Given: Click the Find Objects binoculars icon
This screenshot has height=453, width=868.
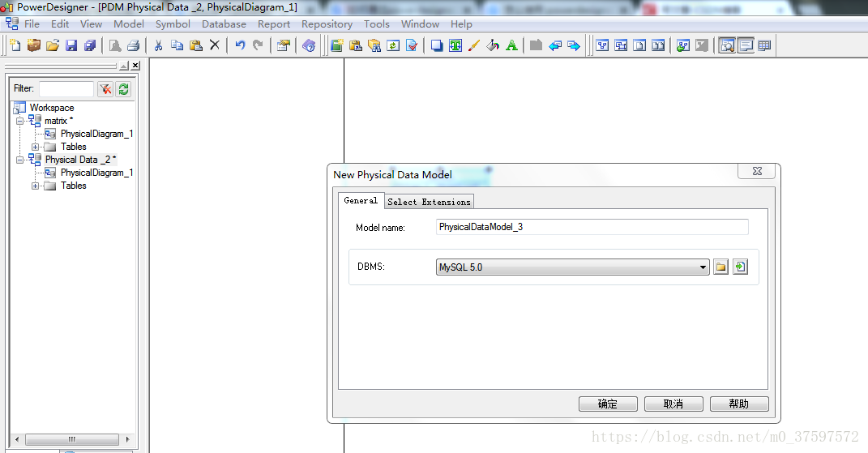Looking at the screenshot, I should click(374, 45).
